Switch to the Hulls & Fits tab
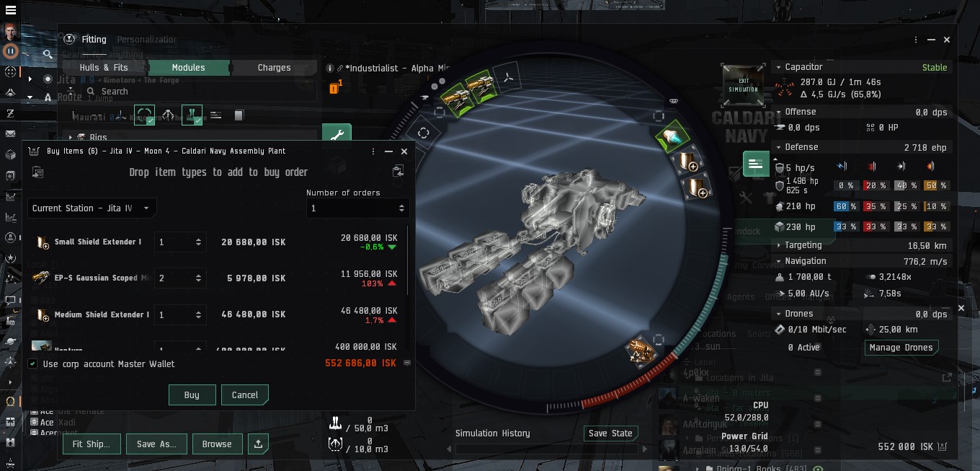Viewport: 980px width, 471px height. pos(104,68)
